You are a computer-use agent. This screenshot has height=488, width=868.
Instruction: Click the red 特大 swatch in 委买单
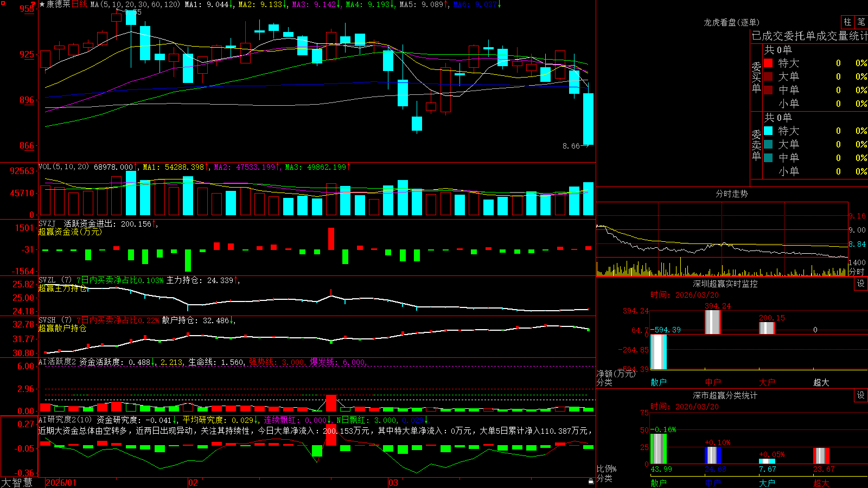[x=768, y=63]
